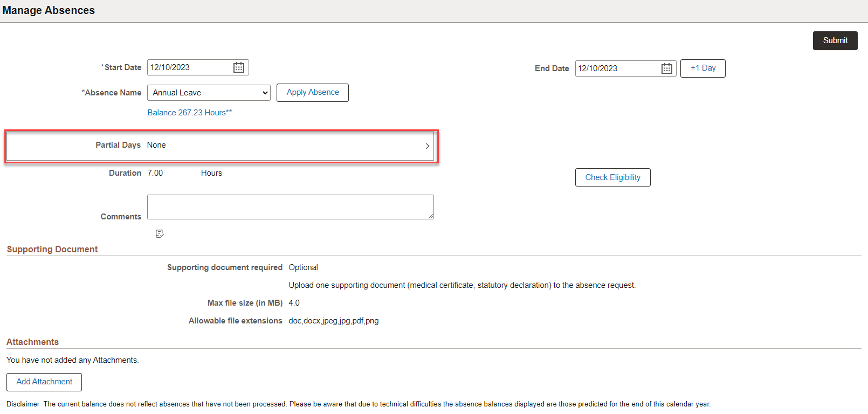This screenshot has height=414, width=868.
Task: Select the Partial Days 'None' value
Action: [156, 145]
